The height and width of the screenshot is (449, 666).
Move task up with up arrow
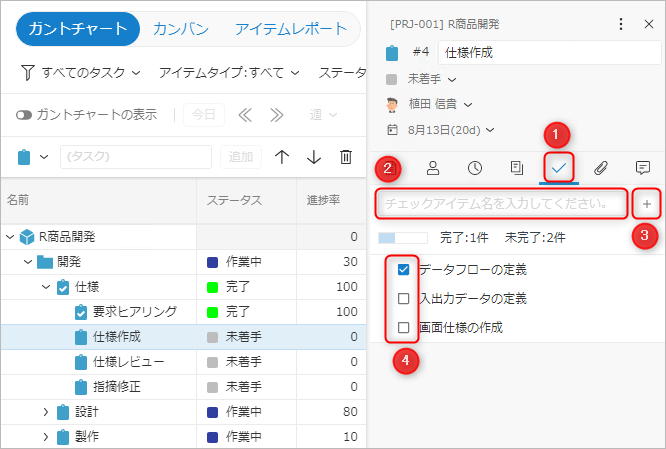tap(282, 157)
